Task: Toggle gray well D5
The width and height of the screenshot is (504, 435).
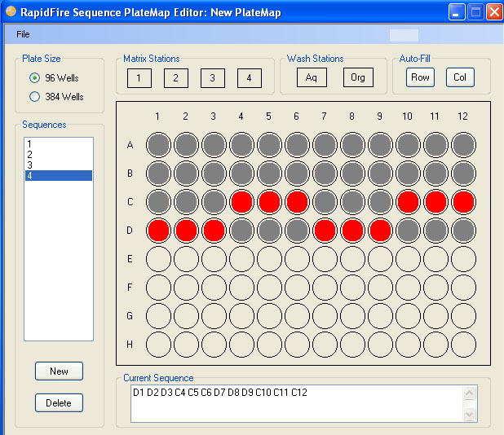Action: [269, 231]
